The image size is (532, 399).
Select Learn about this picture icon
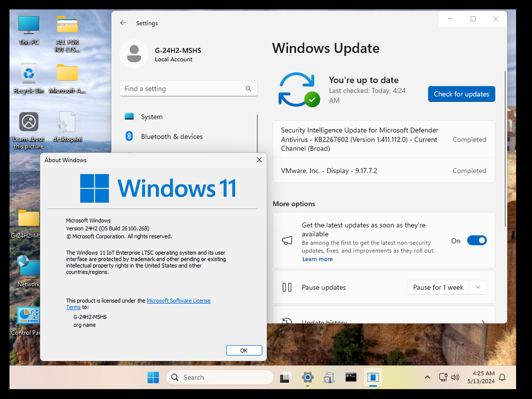tap(29, 131)
